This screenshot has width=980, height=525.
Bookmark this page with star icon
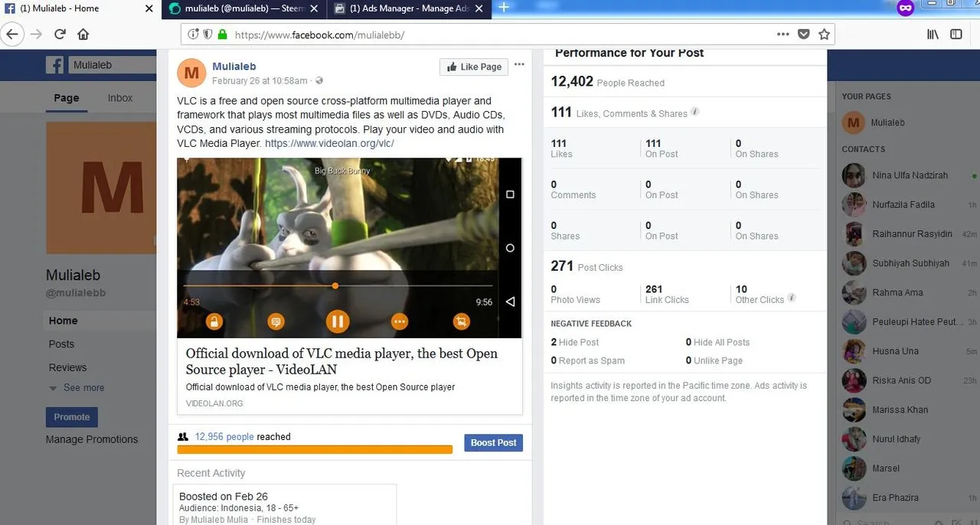click(x=824, y=34)
